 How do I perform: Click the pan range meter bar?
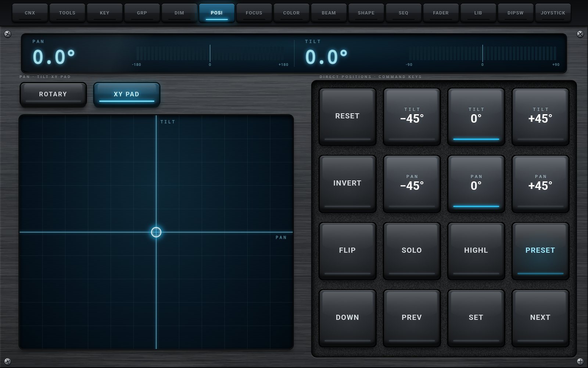pyautogui.click(x=210, y=53)
